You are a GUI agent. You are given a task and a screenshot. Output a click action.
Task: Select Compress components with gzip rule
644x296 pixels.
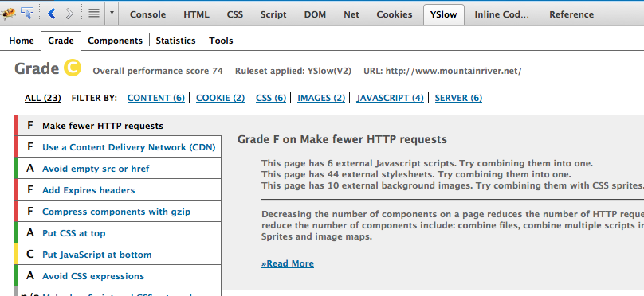(119, 212)
